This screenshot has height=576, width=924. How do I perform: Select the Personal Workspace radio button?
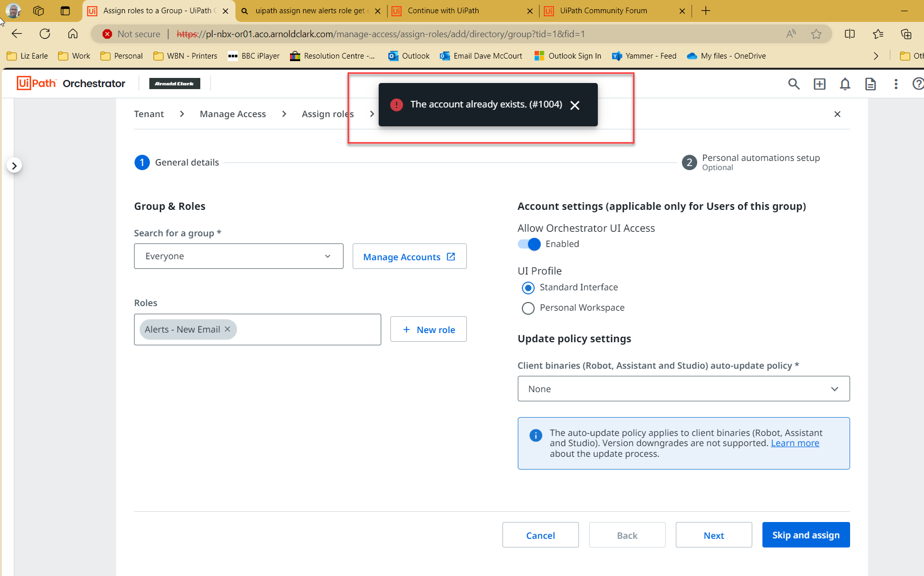pos(528,308)
